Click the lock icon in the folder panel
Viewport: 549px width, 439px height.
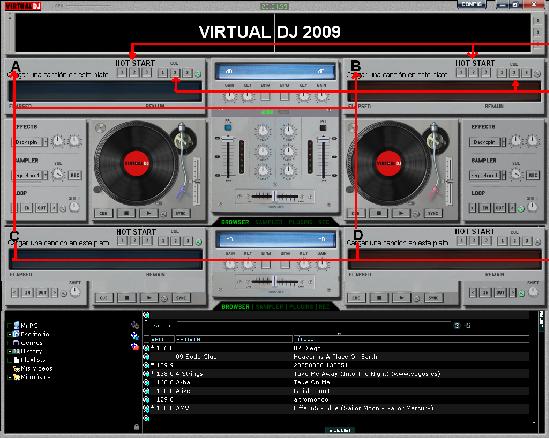pyautogui.click(x=137, y=427)
